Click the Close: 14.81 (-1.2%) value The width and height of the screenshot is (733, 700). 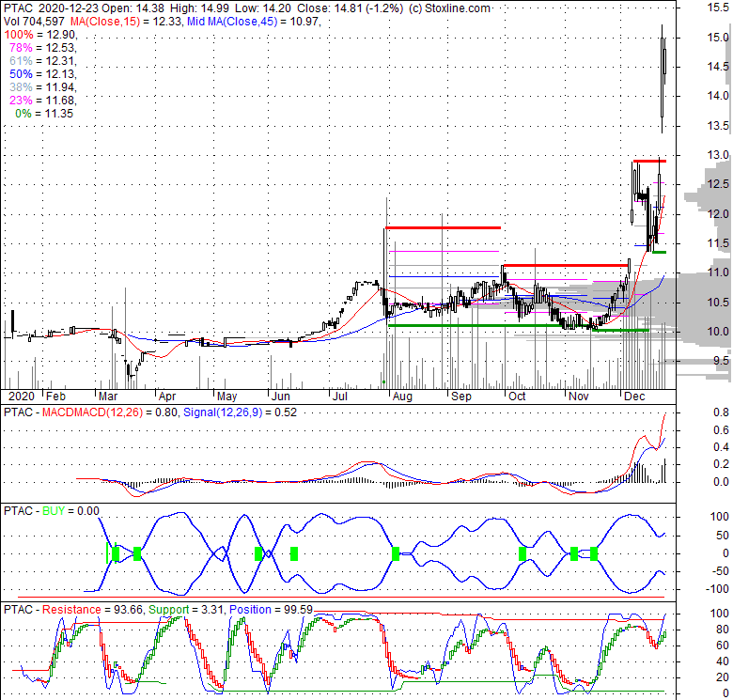coord(351,8)
